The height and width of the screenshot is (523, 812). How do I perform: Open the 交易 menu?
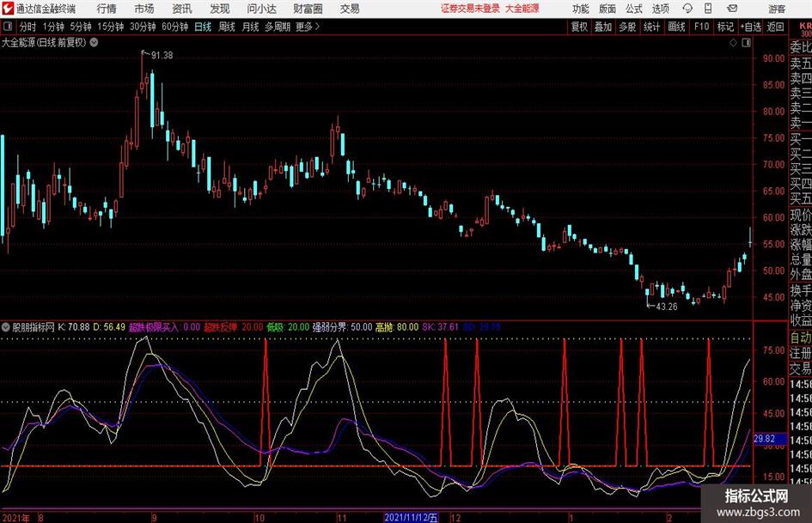[x=350, y=9]
